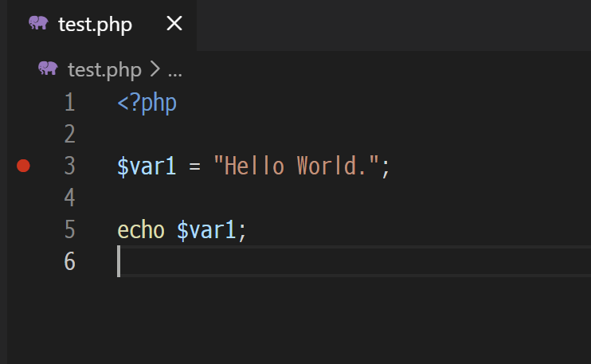Close the test.php editor tab
Image resolution: width=591 pixels, height=364 pixels.
point(174,24)
